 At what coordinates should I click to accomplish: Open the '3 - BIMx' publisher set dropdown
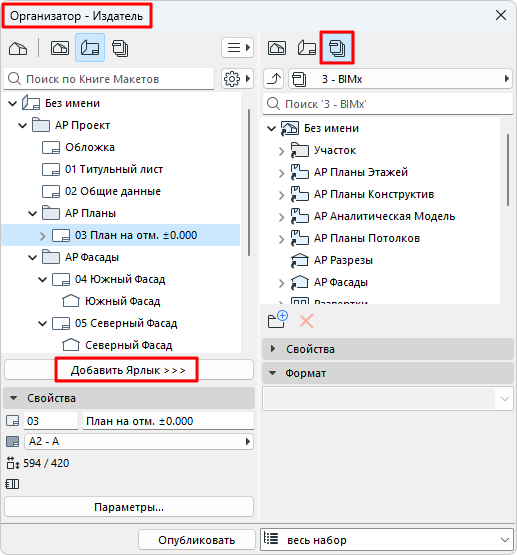point(401,79)
